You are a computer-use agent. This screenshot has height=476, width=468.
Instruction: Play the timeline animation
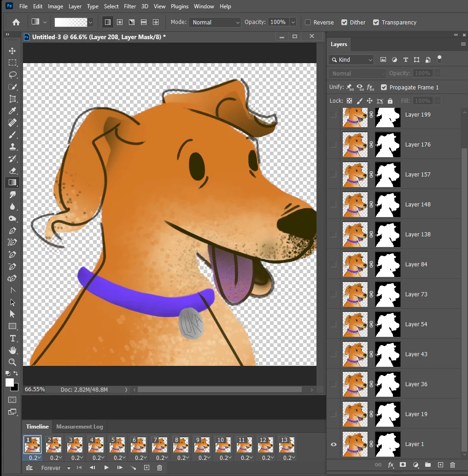click(106, 468)
